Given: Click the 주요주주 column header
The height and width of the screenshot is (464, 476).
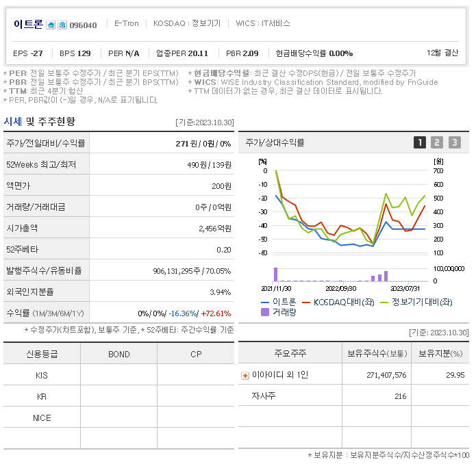Looking at the screenshot, I should click(x=290, y=353).
